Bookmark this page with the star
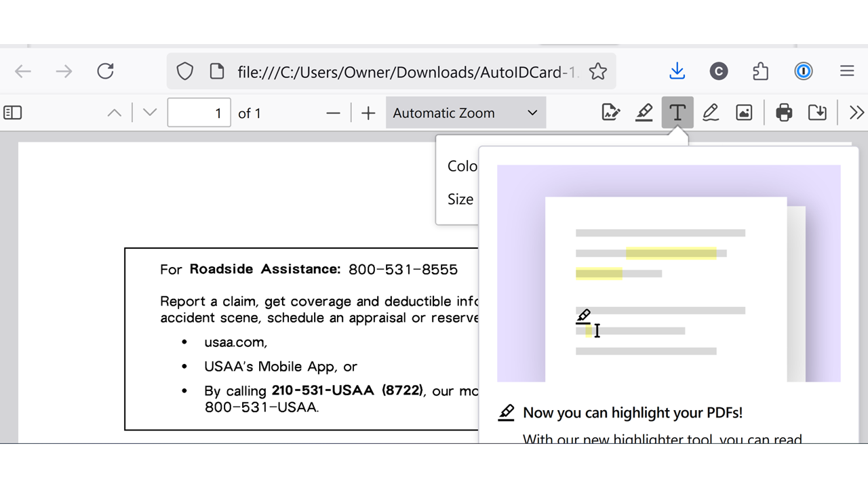868x488 pixels. [597, 71]
